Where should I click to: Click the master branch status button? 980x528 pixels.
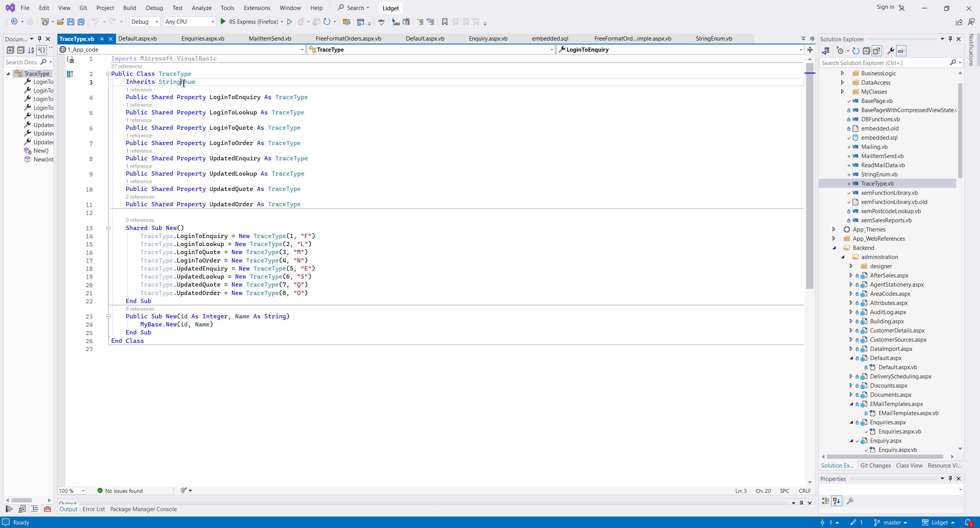891,523
